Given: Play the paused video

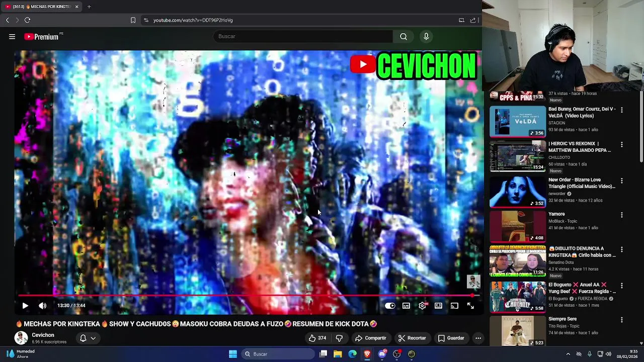Looking at the screenshot, I should tap(25, 306).
